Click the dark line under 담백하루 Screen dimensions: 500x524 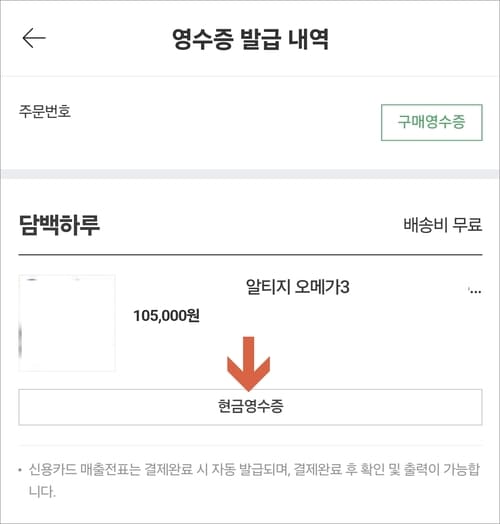tap(250, 255)
